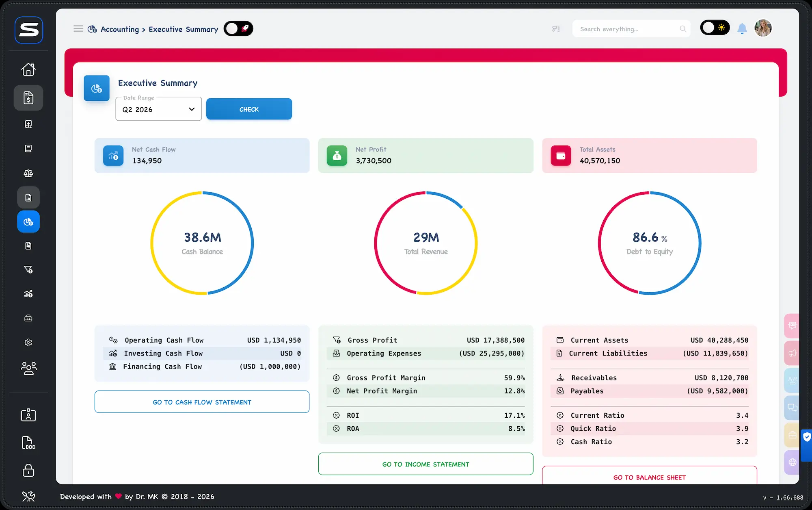Select the active executive summary pie-chart sidebar icon

pyautogui.click(x=28, y=221)
